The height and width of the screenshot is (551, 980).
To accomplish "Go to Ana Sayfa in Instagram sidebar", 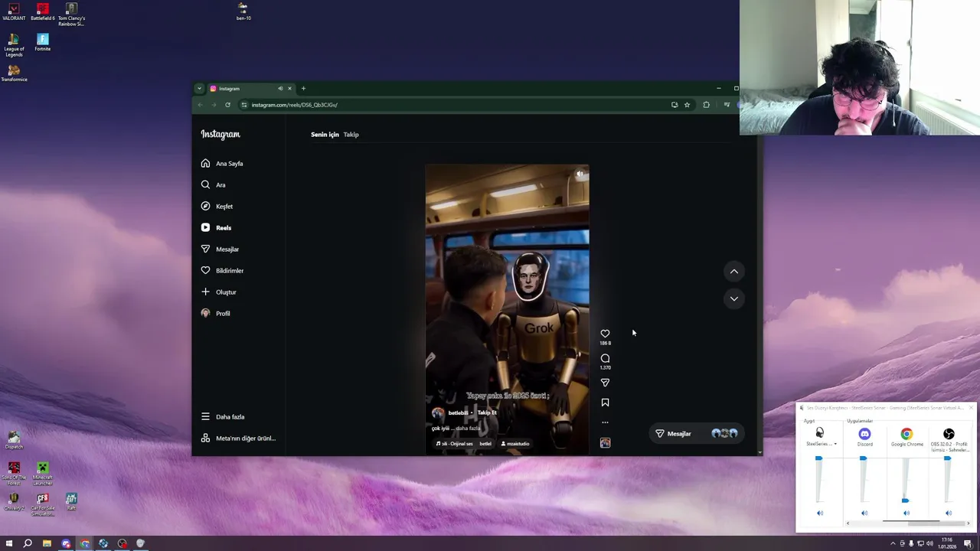I will (x=222, y=163).
